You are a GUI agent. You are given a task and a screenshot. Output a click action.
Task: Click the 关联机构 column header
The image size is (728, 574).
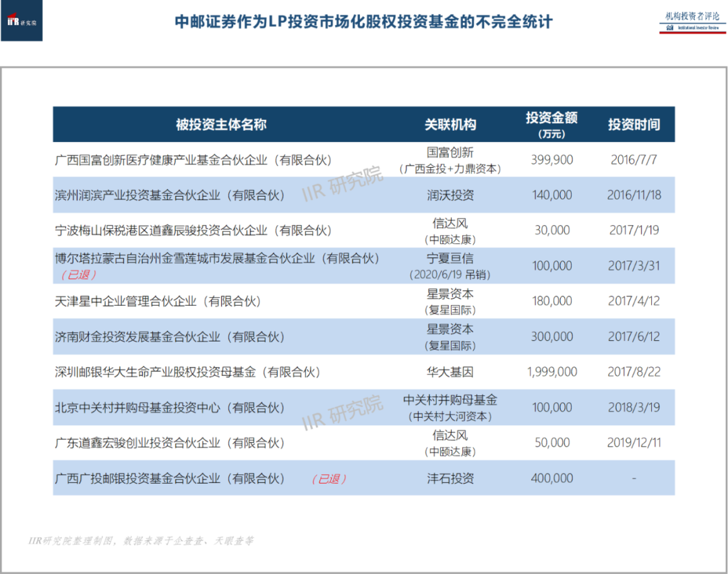[450, 125]
